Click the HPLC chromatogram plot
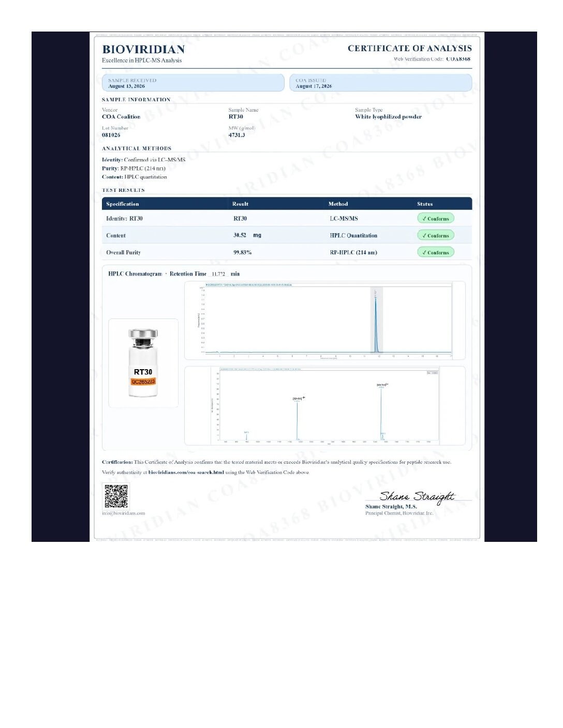 pyautogui.click(x=325, y=321)
